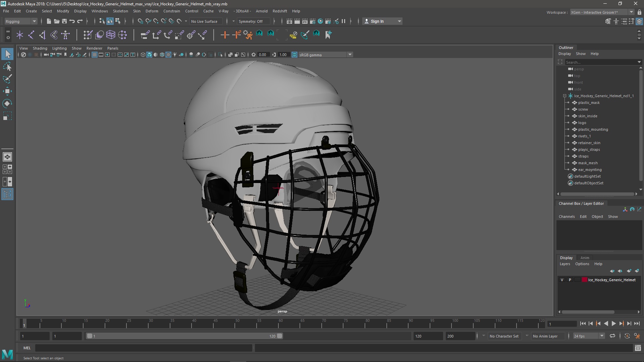Click the Auto Keyframe toggle icon
Viewport: 644px width, 362px height.
(x=627, y=336)
